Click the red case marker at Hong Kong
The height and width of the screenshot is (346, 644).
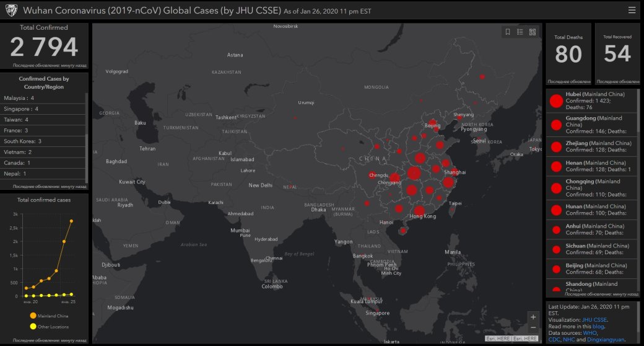(419, 211)
